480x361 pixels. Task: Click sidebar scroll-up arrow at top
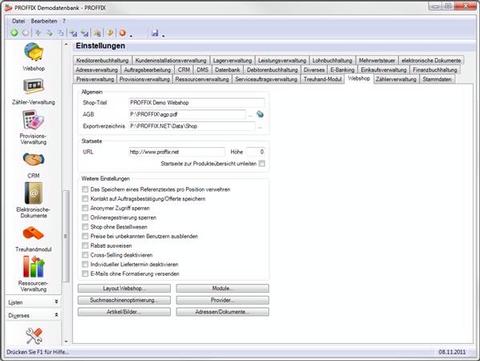click(x=66, y=45)
